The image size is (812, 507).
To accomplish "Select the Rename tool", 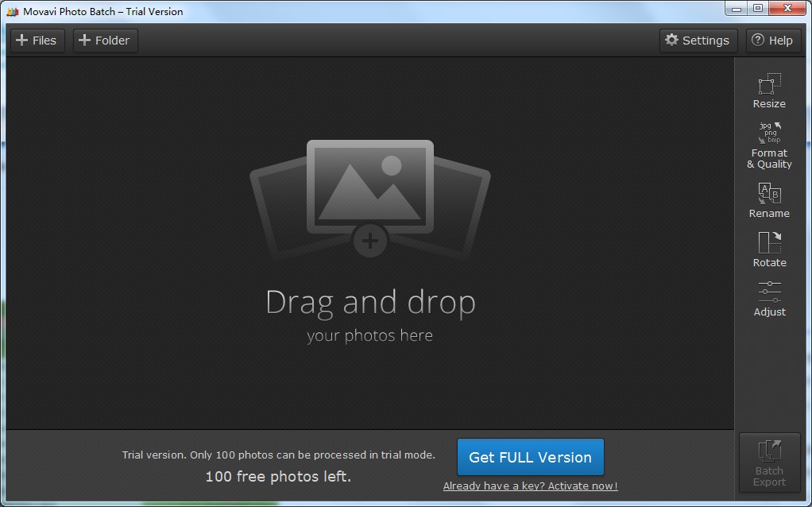I will coord(769,200).
